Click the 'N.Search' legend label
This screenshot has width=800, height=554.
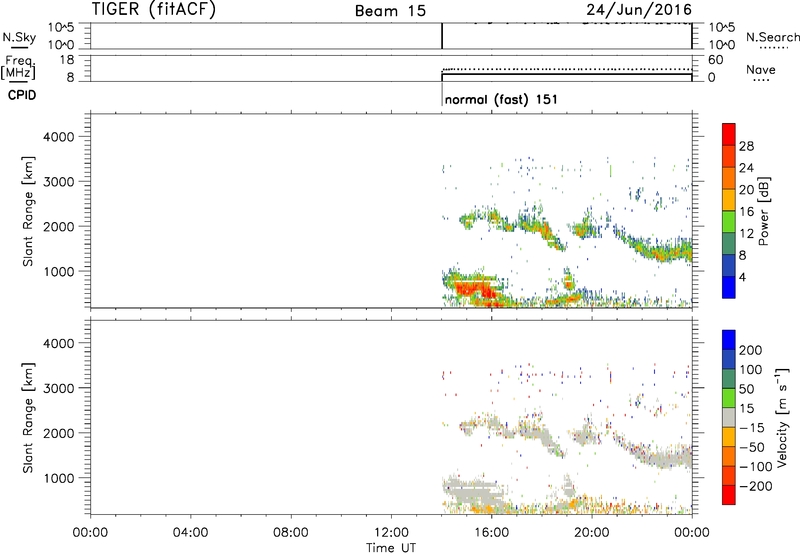click(x=772, y=37)
